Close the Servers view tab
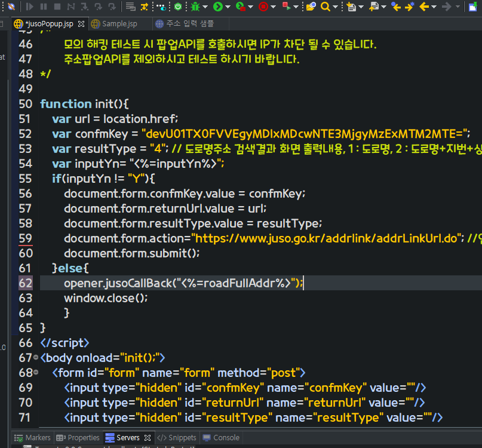The image size is (482, 448). 148,437
